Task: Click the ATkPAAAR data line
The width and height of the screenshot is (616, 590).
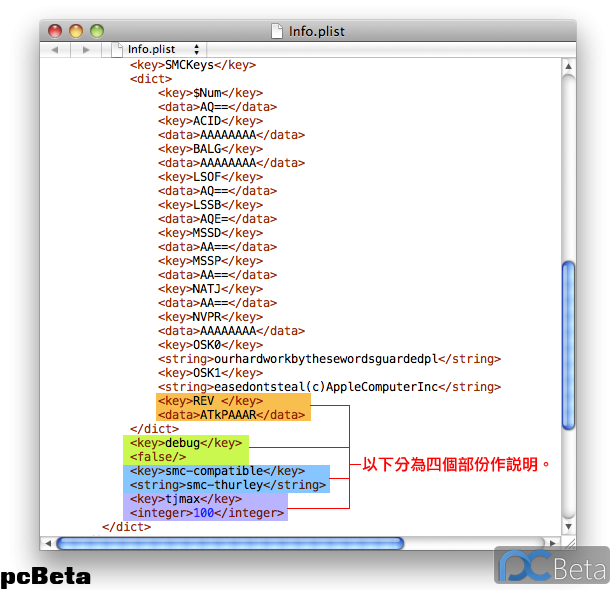Action: 231,415
